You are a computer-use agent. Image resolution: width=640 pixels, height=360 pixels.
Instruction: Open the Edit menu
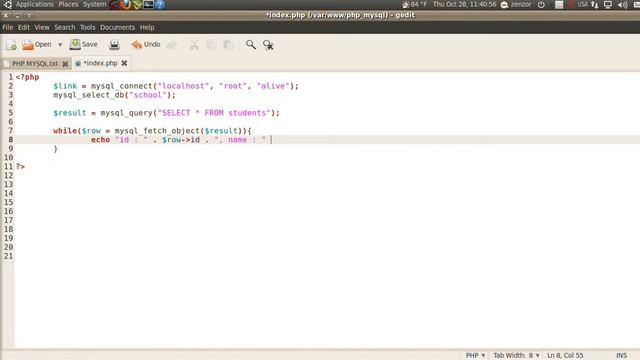pyautogui.click(x=24, y=27)
